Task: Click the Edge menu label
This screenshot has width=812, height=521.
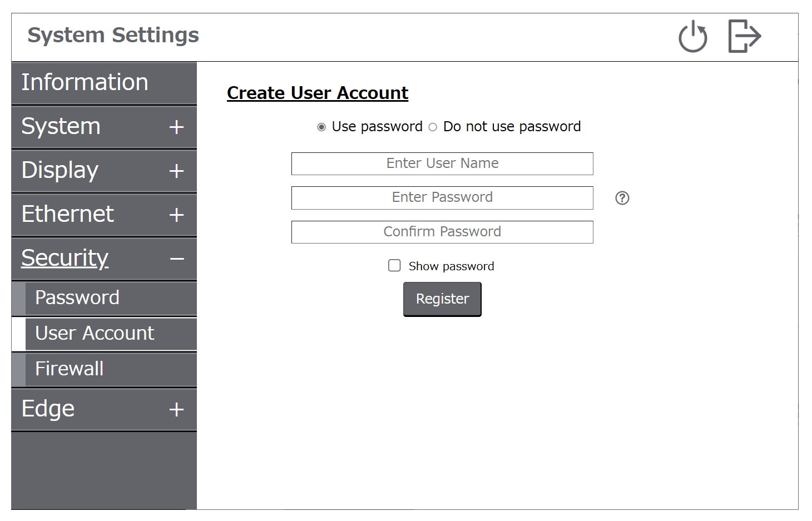Action: click(x=48, y=409)
